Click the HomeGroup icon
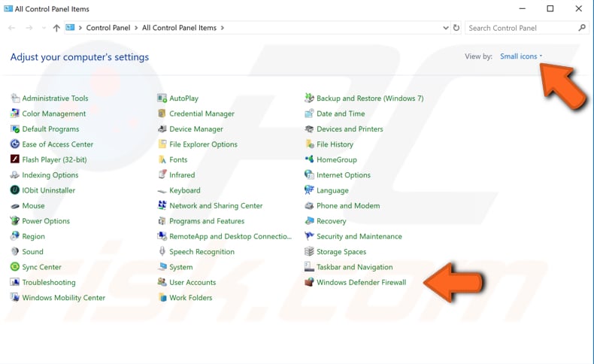 click(309, 160)
